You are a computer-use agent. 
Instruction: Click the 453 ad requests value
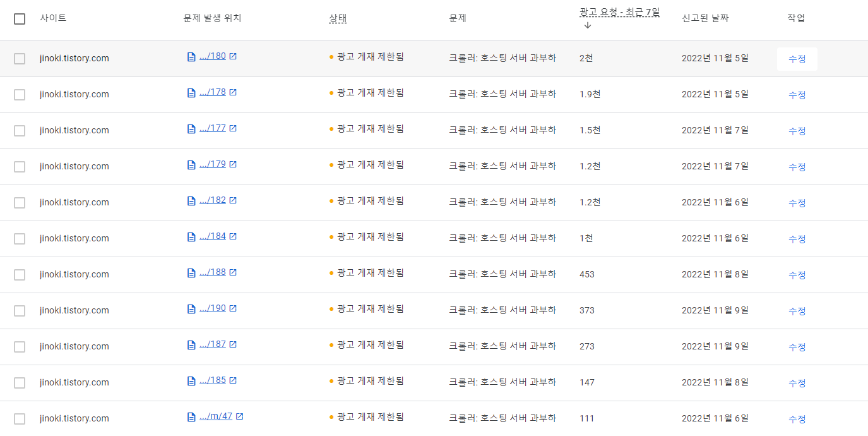tap(587, 274)
